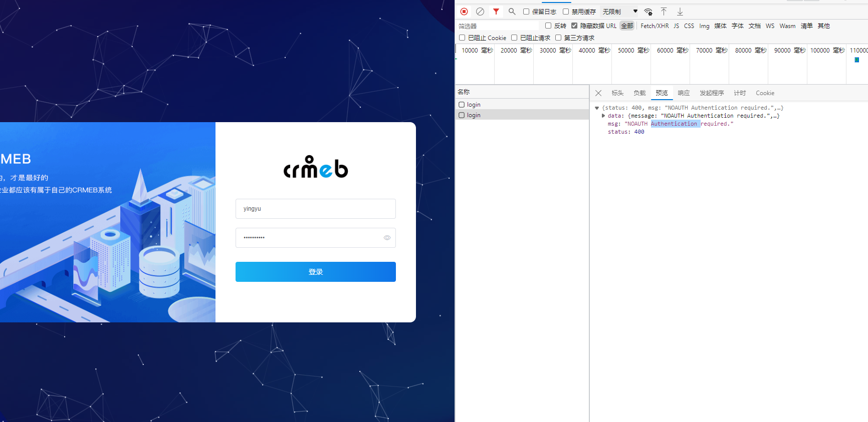Open the 无限制 throttling dropdown
Screen dimensions: 868x422
[x=620, y=12]
